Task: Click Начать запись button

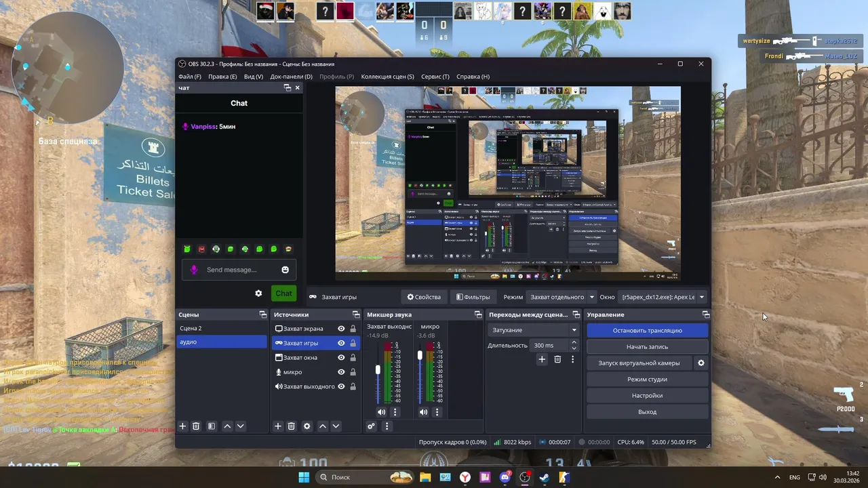Action: [648, 347]
